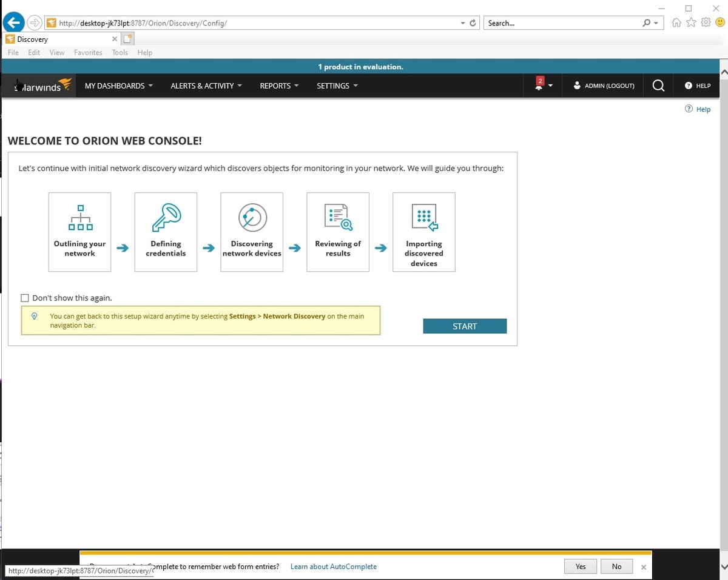
Task: Click No on the AutoComplete prompt
Action: pyautogui.click(x=617, y=566)
